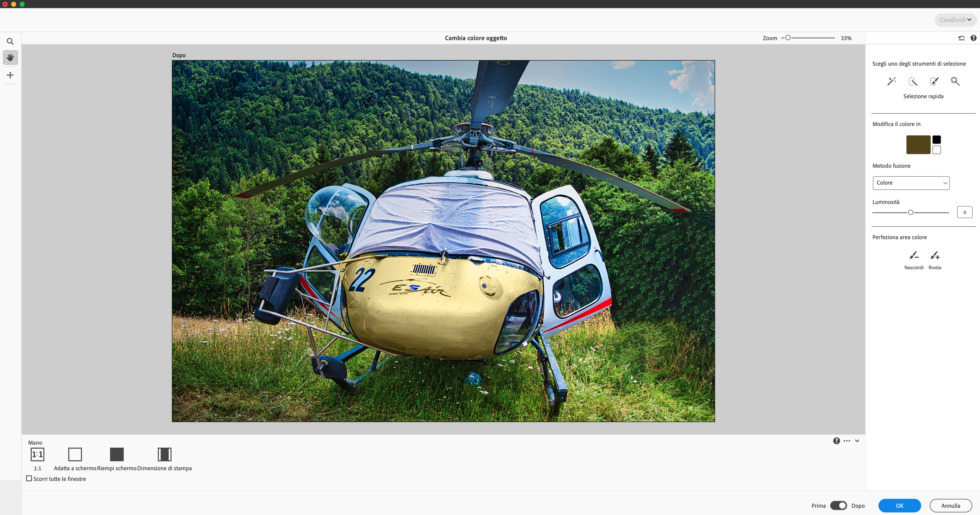The width and height of the screenshot is (980, 515).
Task: Click the reset arrow icon top right
Action: pos(961,38)
